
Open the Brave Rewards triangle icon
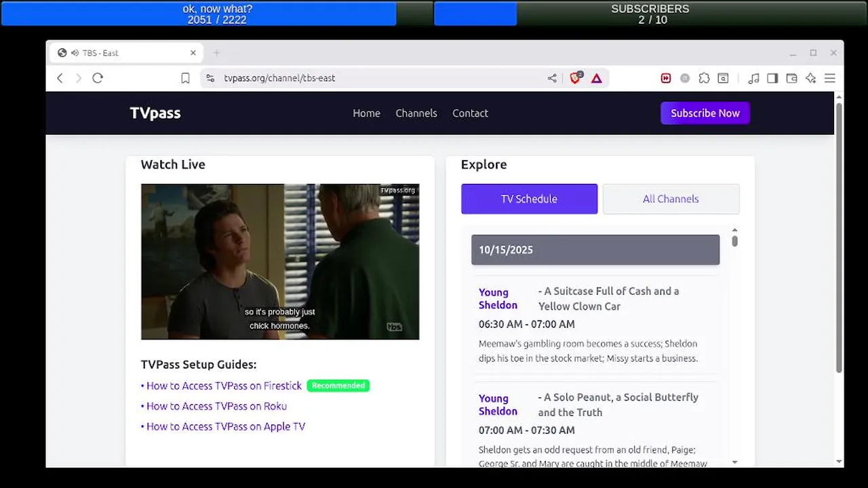(596, 78)
